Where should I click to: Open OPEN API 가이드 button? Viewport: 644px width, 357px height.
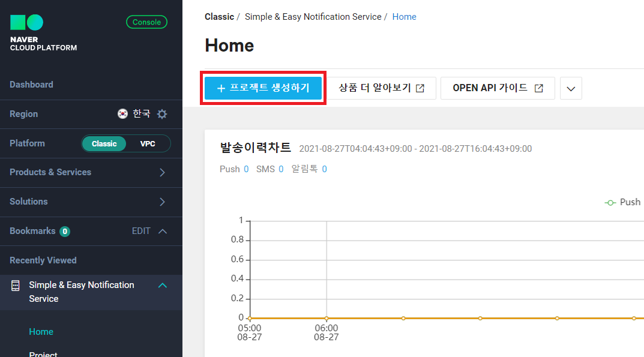(x=498, y=88)
